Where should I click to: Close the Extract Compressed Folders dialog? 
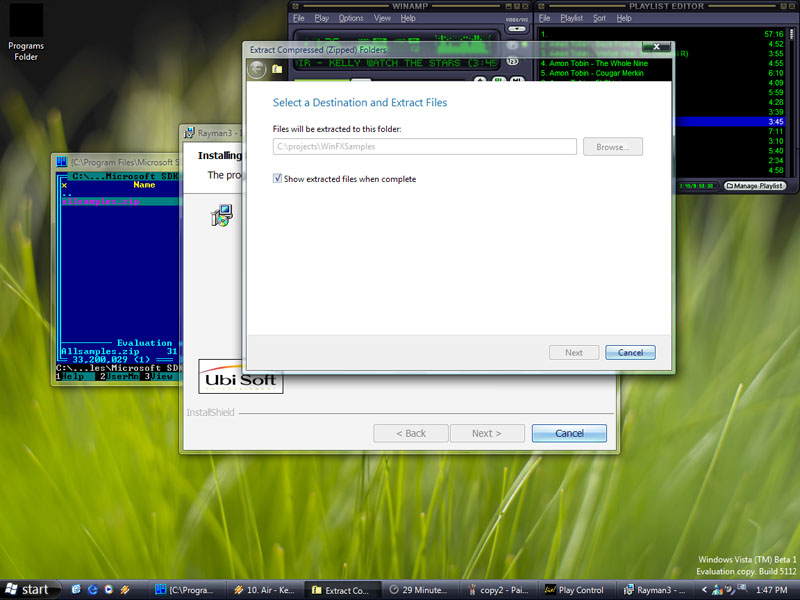tap(657, 46)
